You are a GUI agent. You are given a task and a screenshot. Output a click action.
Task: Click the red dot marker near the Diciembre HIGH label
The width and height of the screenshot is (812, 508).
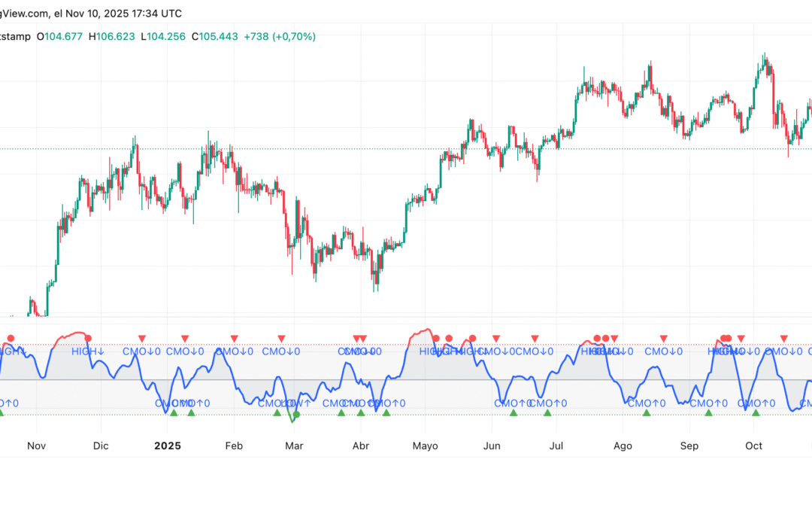point(88,337)
